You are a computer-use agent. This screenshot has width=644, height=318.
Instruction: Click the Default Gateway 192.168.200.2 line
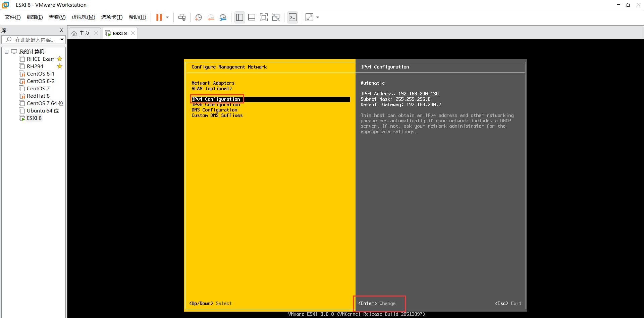(x=401, y=104)
